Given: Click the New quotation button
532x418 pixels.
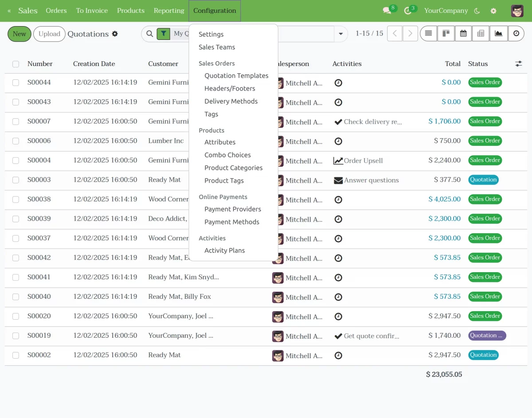Looking at the screenshot, I should click(20, 34).
